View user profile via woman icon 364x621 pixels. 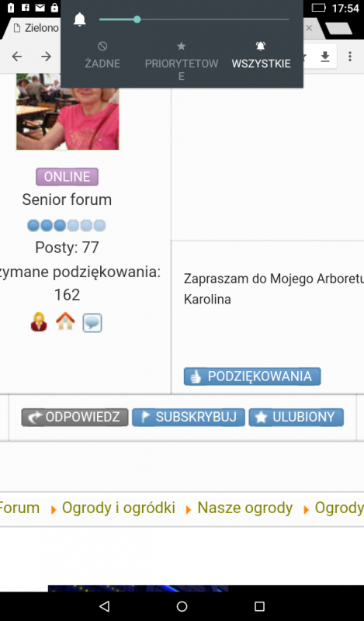pos(39,322)
